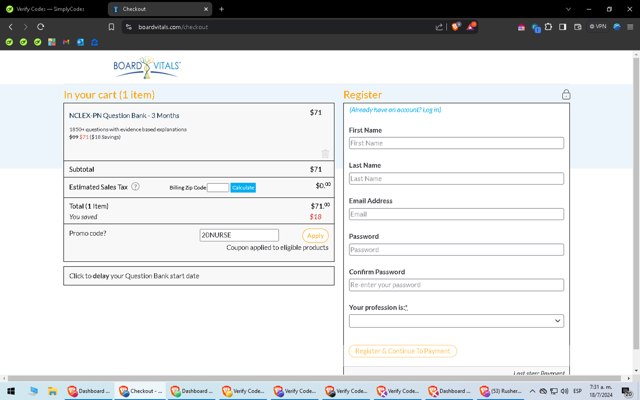Click 'Already have an account? Log in' link
This screenshot has width=640, height=400.
click(395, 110)
